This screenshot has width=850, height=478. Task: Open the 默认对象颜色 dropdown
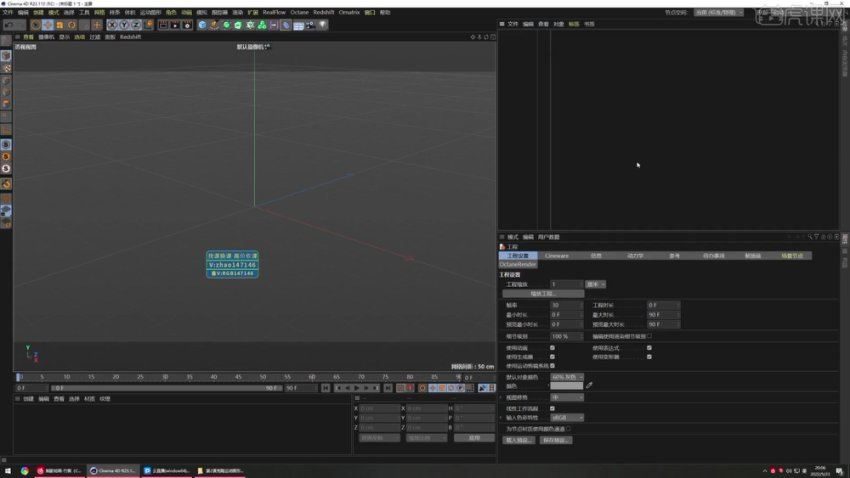pyautogui.click(x=567, y=377)
